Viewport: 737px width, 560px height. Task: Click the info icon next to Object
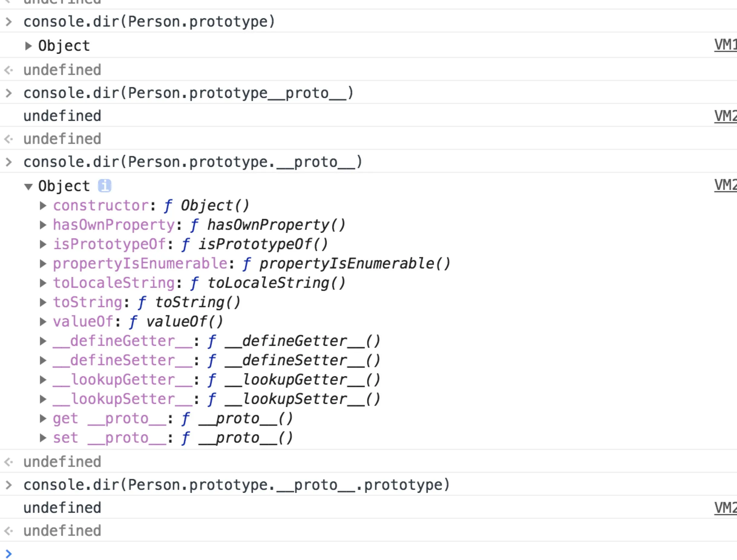tap(104, 186)
